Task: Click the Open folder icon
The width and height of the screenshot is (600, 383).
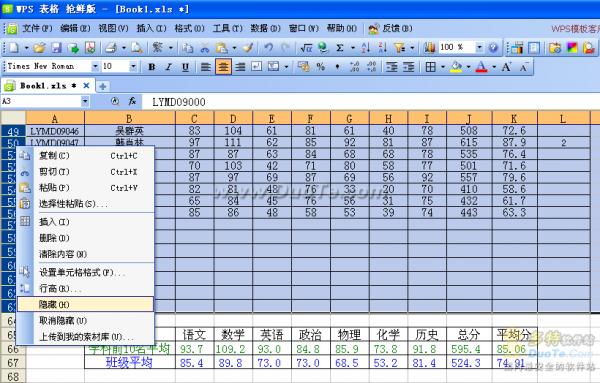Action: 39,47
